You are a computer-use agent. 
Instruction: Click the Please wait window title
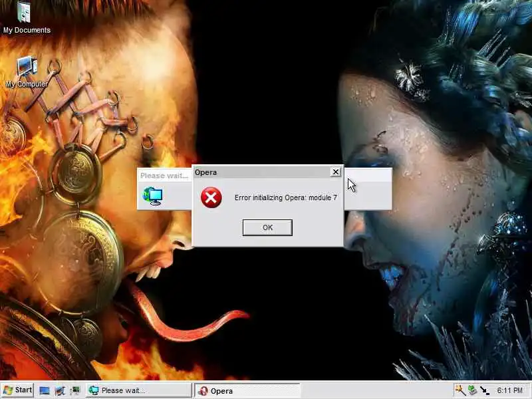coord(164,176)
